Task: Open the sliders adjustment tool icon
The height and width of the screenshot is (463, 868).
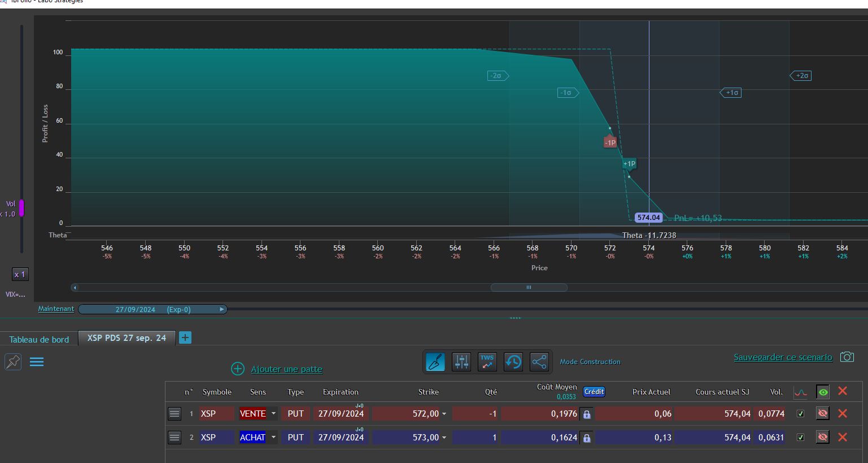Action: pyautogui.click(x=461, y=362)
